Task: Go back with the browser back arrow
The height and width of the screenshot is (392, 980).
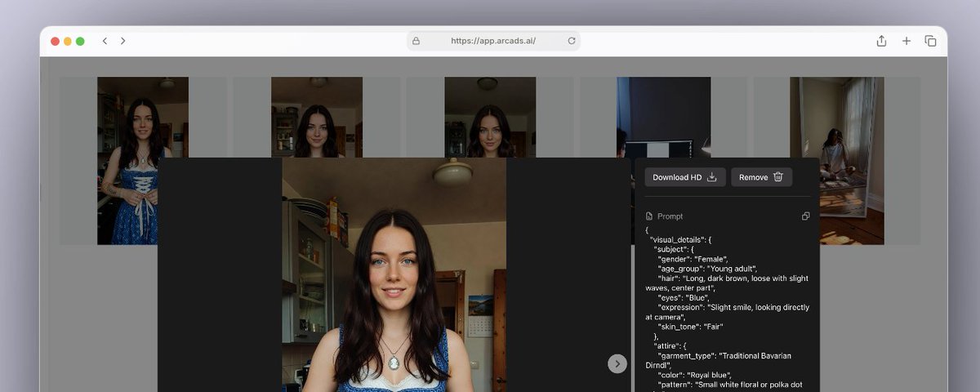Action: point(105,41)
